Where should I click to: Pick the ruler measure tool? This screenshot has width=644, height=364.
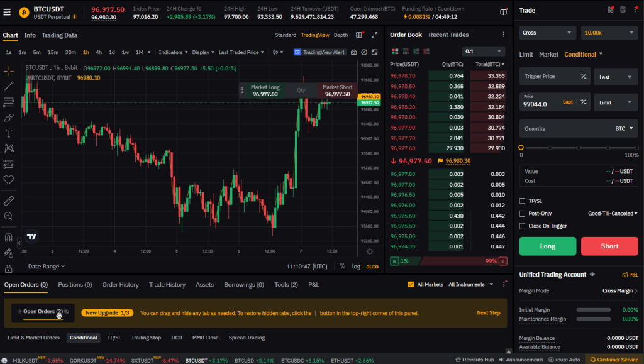point(9,201)
